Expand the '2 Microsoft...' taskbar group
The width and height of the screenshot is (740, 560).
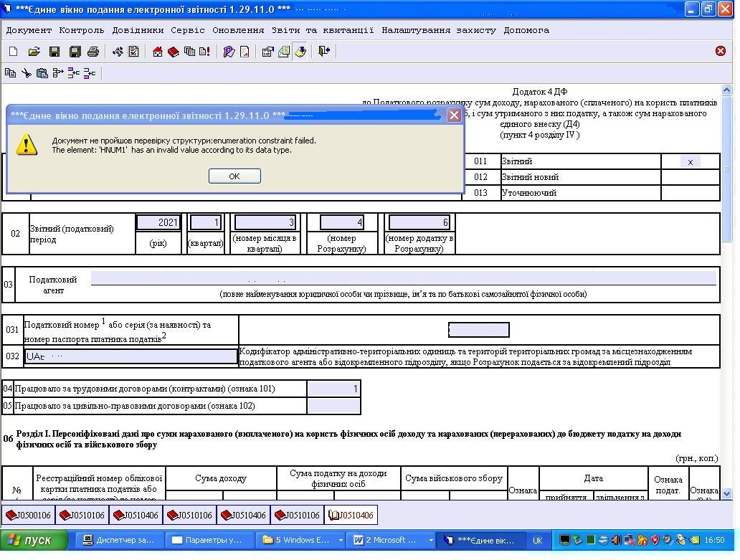pos(392,540)
